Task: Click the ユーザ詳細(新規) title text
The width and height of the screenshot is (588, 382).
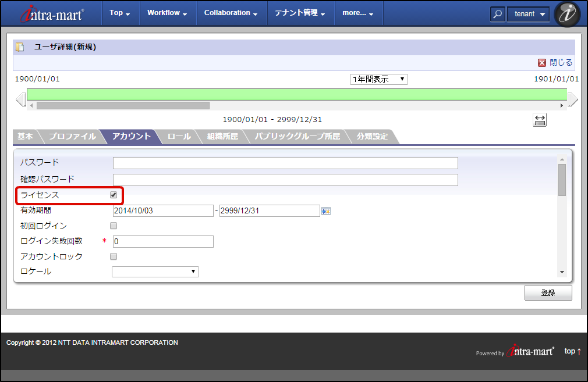Action: tap(65, 47)
